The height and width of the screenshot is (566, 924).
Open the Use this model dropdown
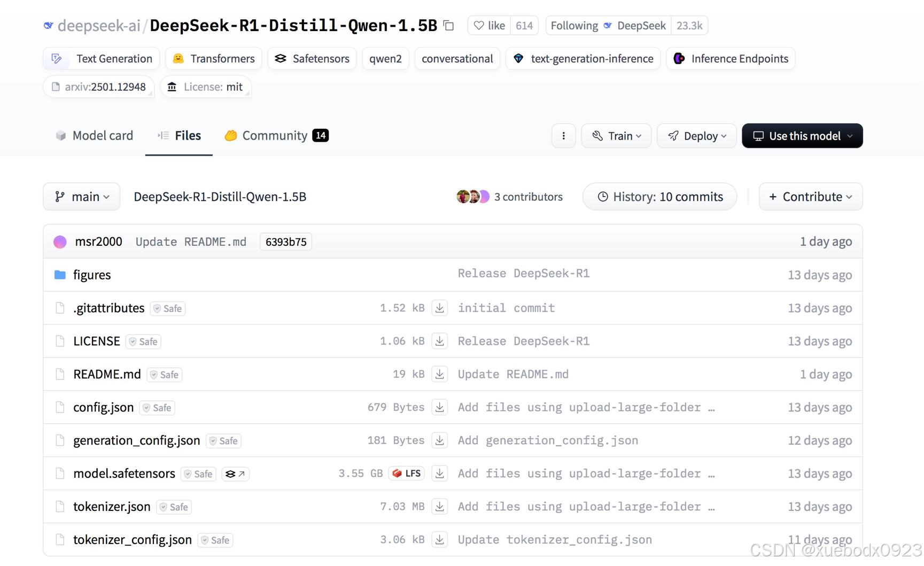coord(802,136)
